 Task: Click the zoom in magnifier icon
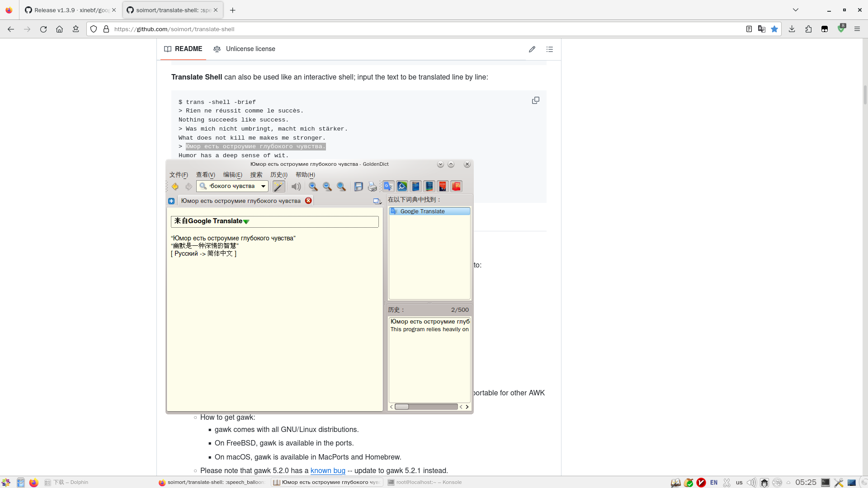[x=313, y=187]
